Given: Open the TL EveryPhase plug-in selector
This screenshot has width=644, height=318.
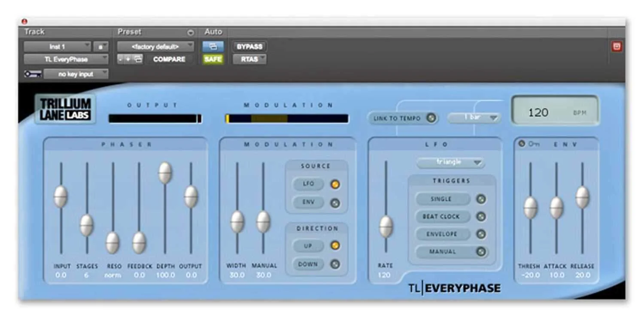Looking at the screenshot, I should [66, 59].
